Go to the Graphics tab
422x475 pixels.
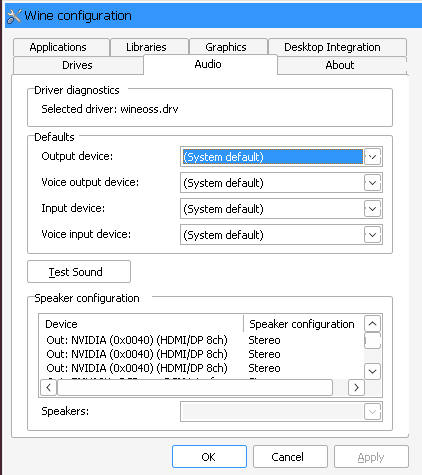[x=228, y=47]
